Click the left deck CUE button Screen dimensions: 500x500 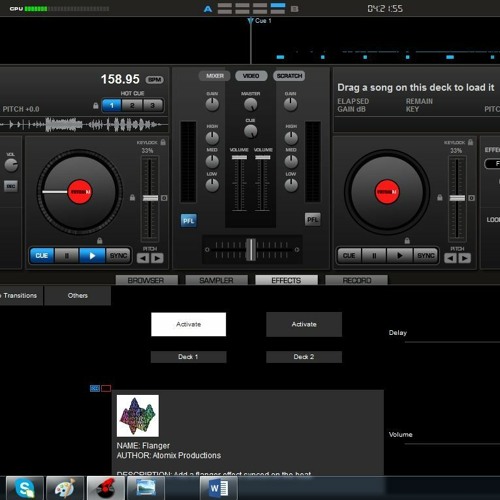(x=42, y=256)
